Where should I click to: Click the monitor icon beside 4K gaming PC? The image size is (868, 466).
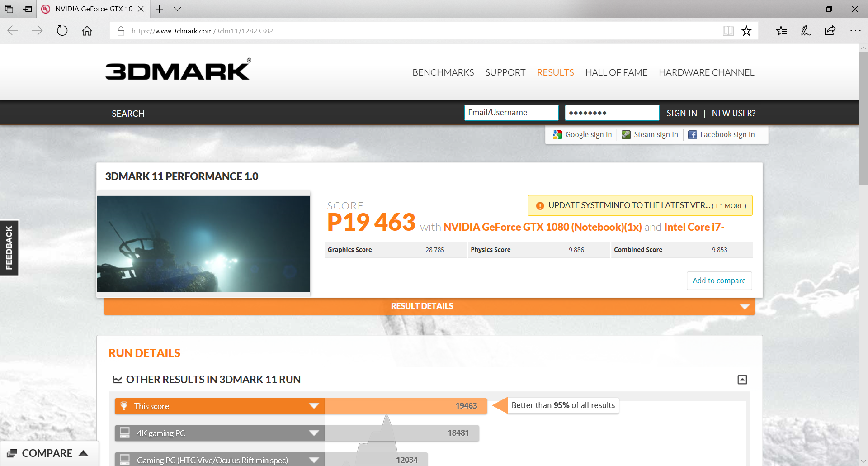tap(124, 433)
